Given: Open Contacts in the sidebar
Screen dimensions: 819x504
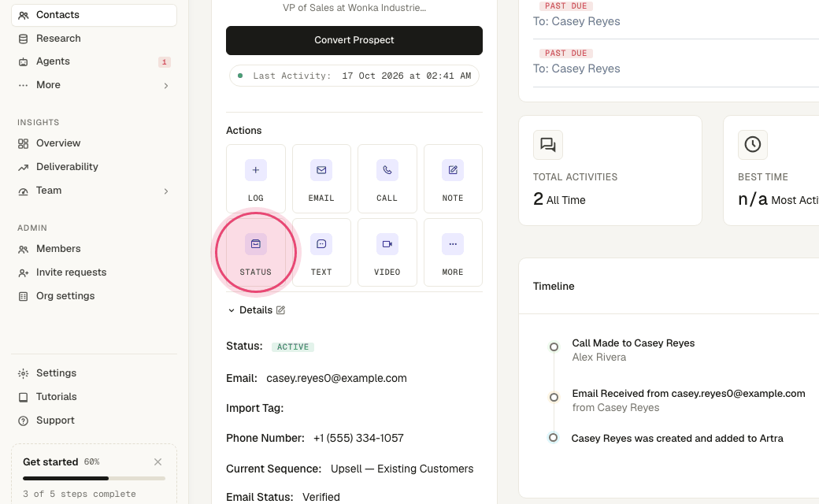Looking at the screenshot, I should (94, 15).
